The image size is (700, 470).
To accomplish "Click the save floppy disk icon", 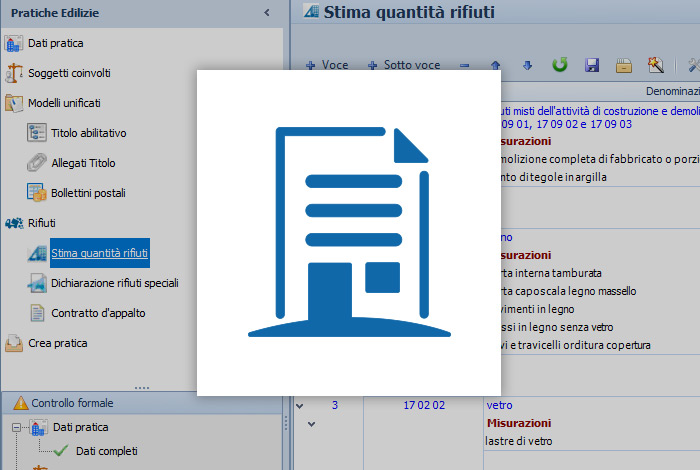I will click(592, 65).
